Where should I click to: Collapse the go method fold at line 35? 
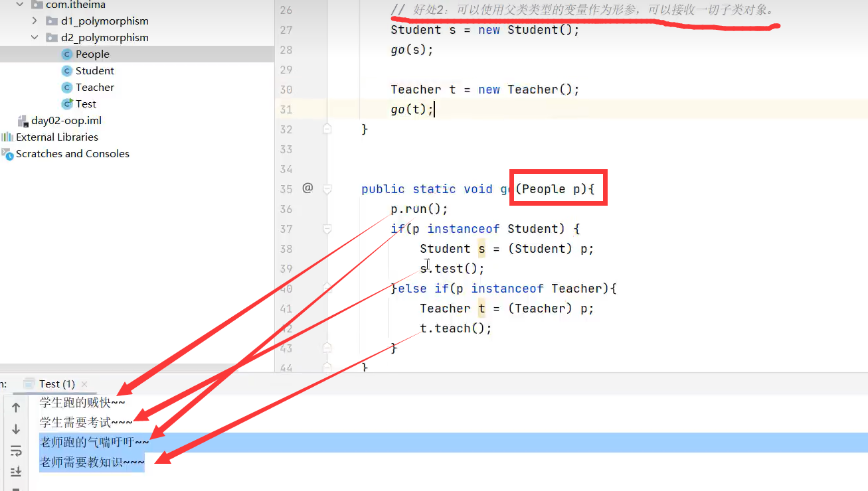click(327, 189)
